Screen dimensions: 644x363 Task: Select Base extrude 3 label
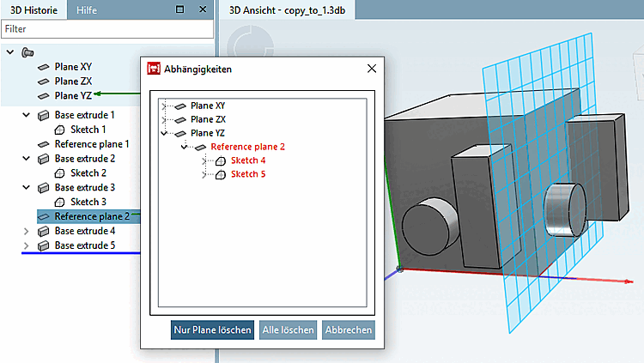point(85,187)
